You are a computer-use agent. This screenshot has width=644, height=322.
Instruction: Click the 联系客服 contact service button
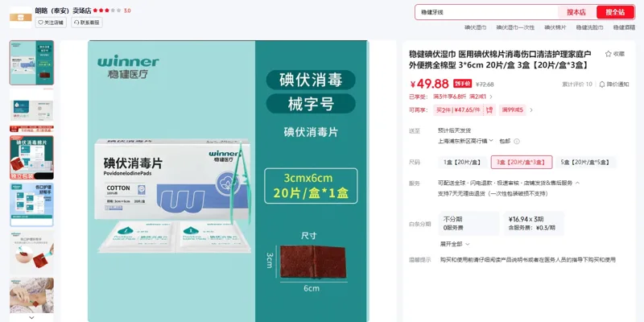[87, 23]
